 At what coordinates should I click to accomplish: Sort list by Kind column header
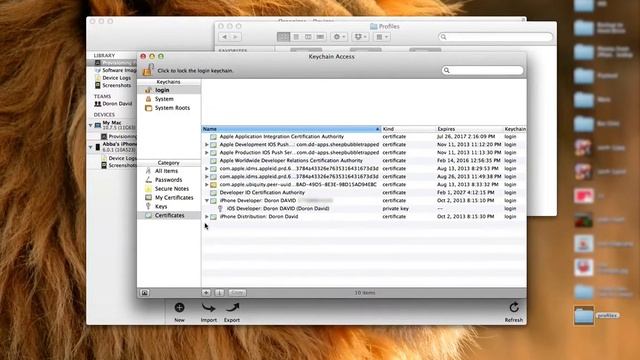408,129
